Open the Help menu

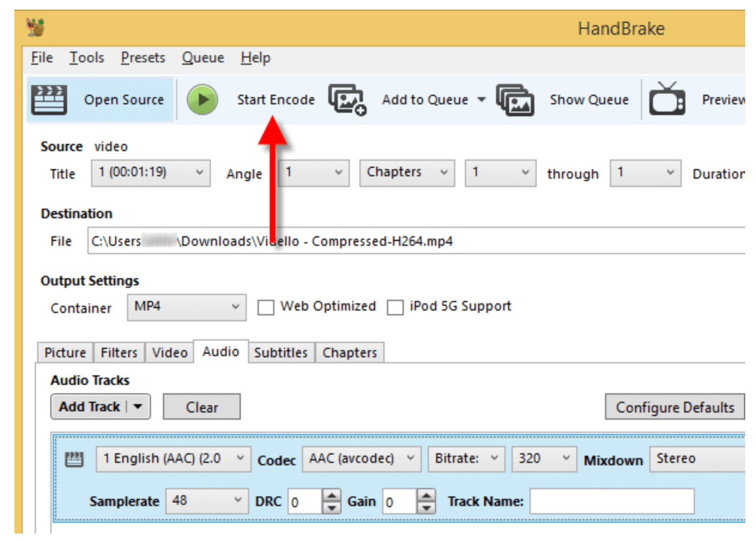256,58
